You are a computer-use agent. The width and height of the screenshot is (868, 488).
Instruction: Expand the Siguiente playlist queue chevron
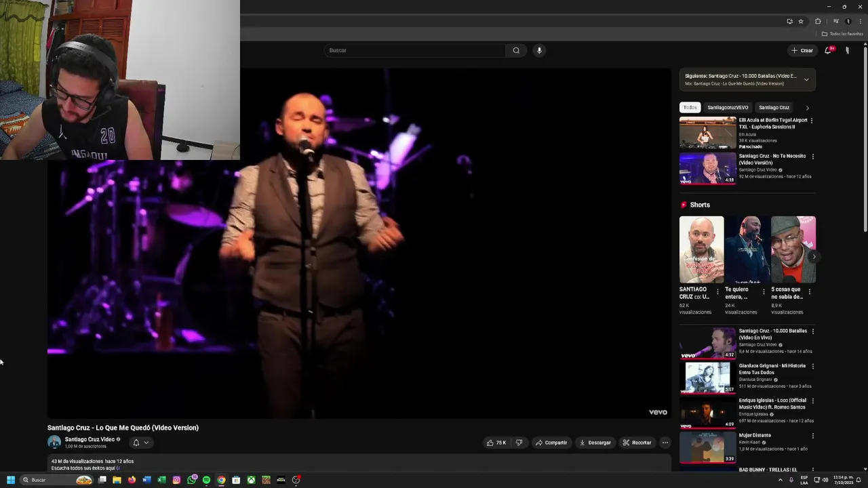click(x=806, y=79)
